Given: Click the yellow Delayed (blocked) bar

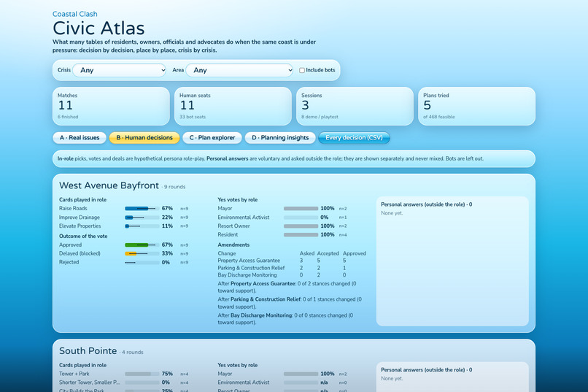Looking at the screenshot, I should (142, 253).
